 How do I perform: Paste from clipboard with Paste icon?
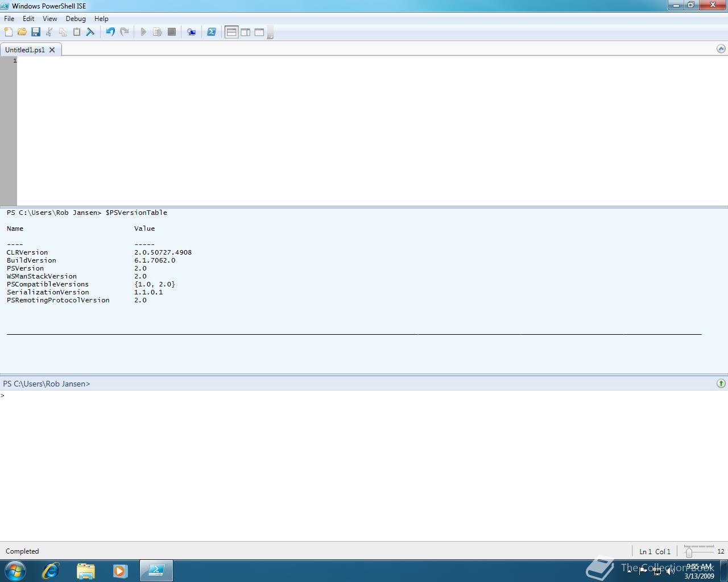(77, 32)
